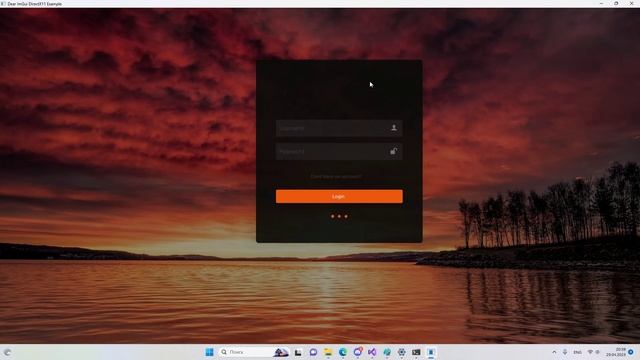The image size is (640, 360).
Task: Open the Wi-Fi network tray icon
Action: pyautogui.click(x=590, y=352)
